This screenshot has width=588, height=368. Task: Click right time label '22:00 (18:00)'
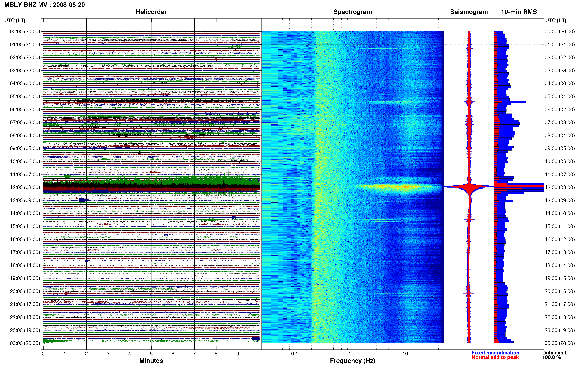click(560, 317)
